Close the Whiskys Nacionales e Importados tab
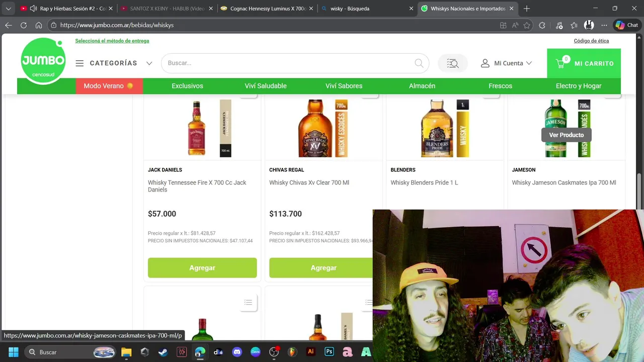The height and width of the screenshot is (362, 644). (x=511, y=9)
